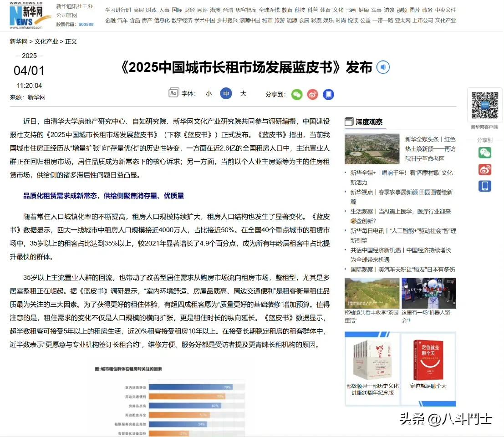Open the robot gathering thumbnail
504x437 pixels.
(x=429, y=293)
